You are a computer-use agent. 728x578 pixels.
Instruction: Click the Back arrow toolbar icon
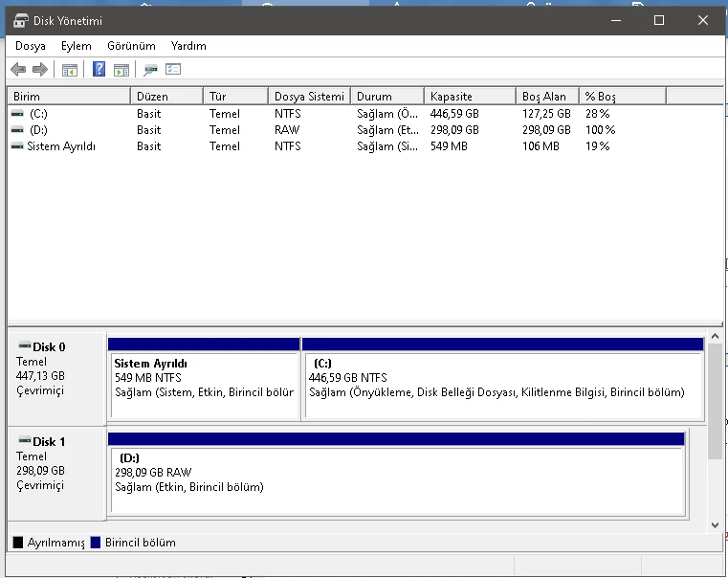coord(18,70)
